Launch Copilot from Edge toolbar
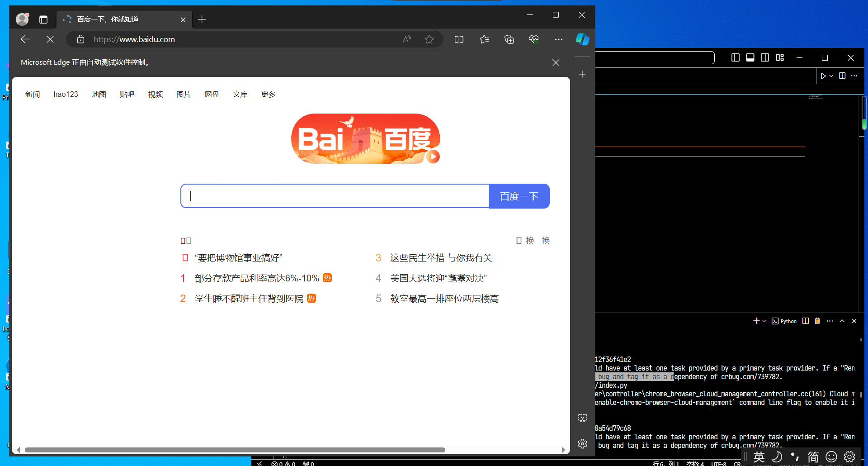 click(582, 39)
